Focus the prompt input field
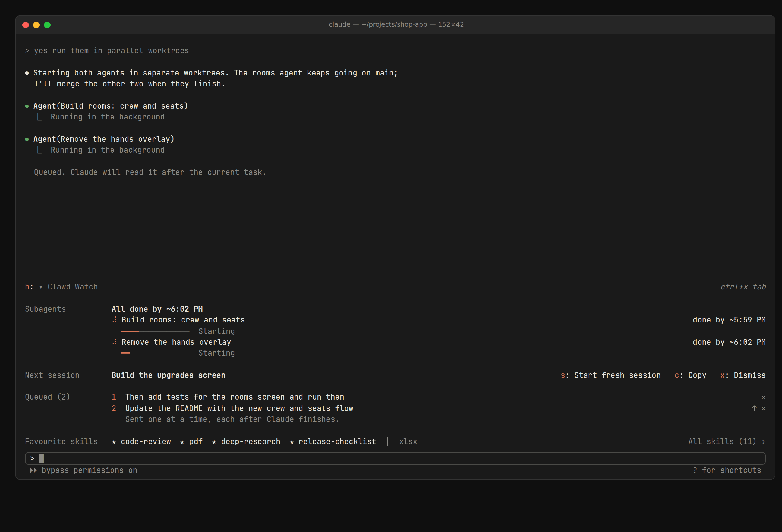The width and height of the screenshot is (782, 532). [395, 458]
